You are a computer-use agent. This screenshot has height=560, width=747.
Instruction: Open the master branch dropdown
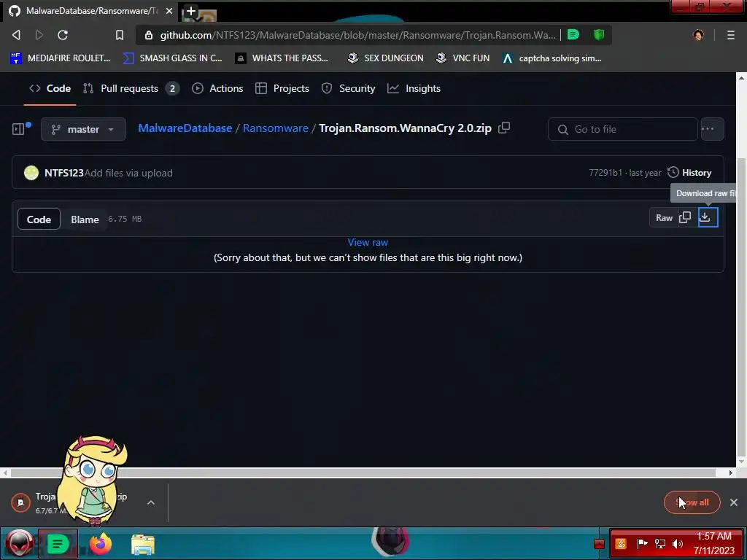coord(83,129)
